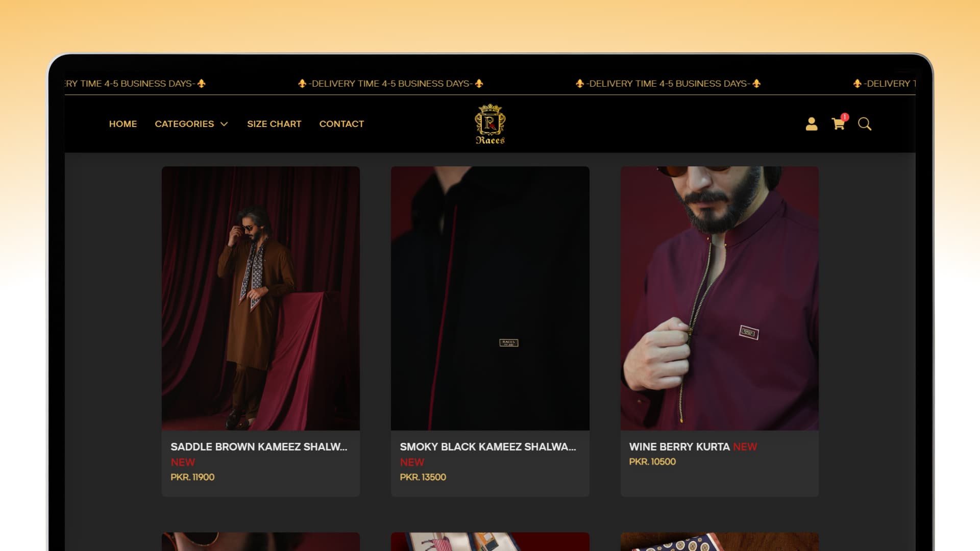Go to the Home page

pos(123,124)
